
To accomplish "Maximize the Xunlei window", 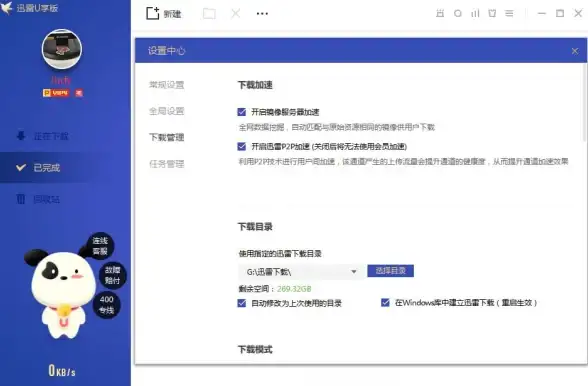I will [x=560, y=14].
